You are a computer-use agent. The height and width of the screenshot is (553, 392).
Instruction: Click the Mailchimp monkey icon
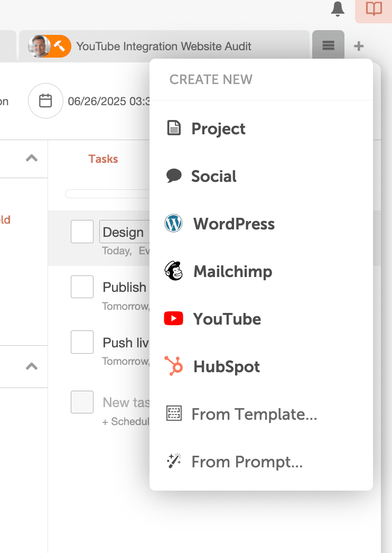174,271
